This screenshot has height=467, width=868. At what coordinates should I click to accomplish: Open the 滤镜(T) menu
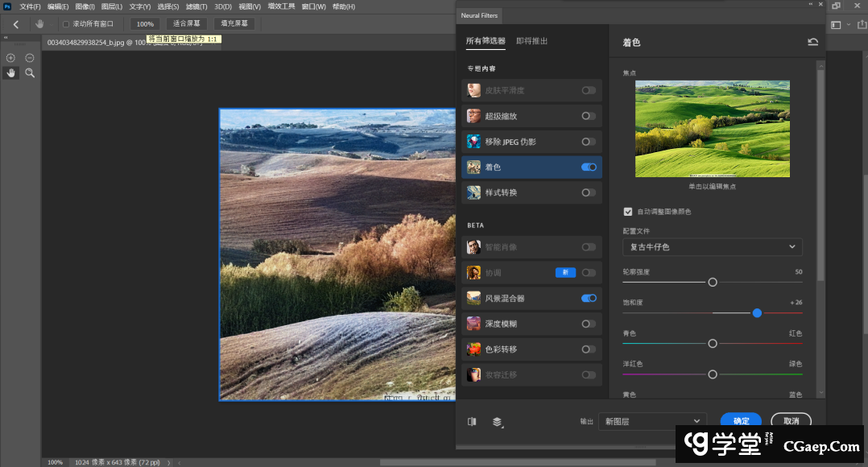point(196,6)
